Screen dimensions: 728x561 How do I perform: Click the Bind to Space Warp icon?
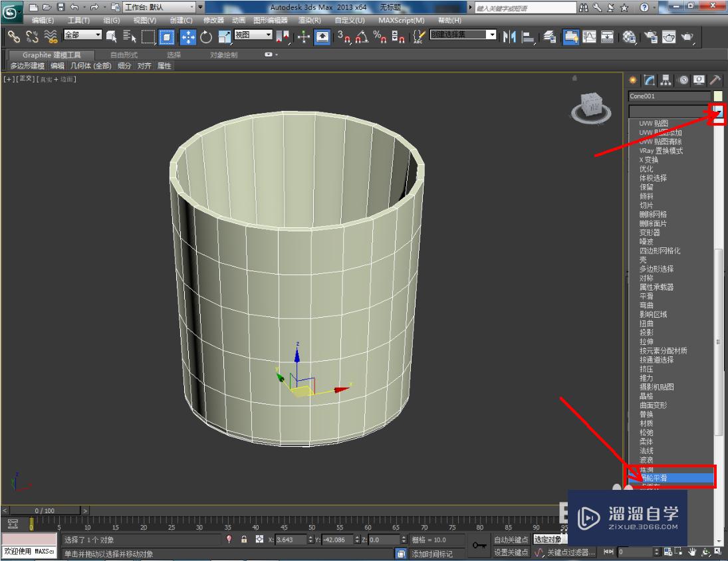click(x=50, y=37)
